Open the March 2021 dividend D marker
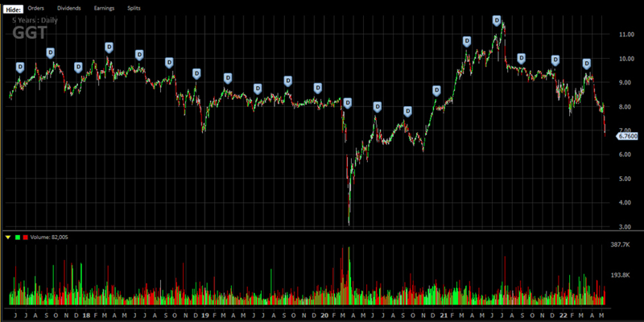Screen dimensions: 644x322 (467, 42)
